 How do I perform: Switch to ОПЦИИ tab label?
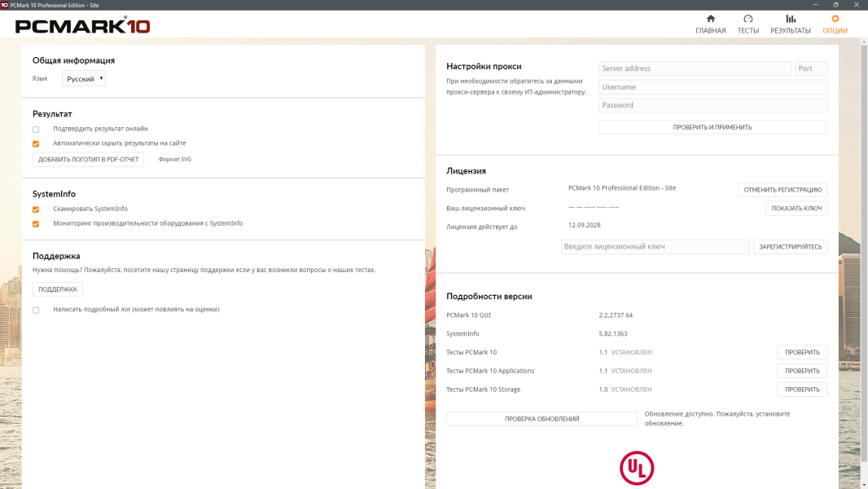point(835,30)
